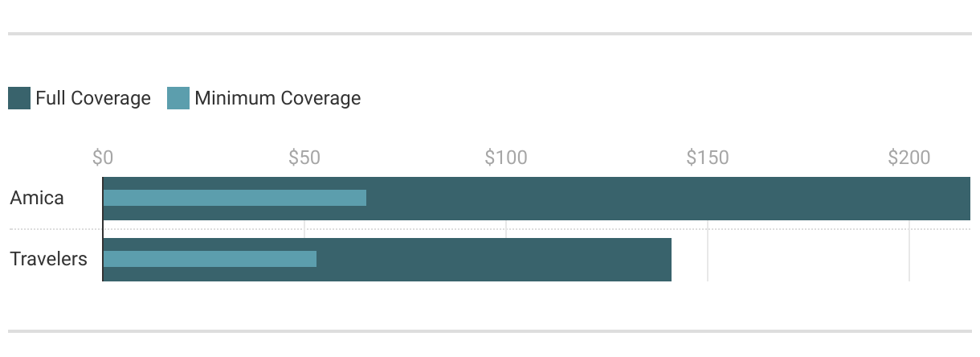This screenshot has width=980, height=357.
Task: Click the light Minimum Coverage legend swatch
Action: (178, 99)
